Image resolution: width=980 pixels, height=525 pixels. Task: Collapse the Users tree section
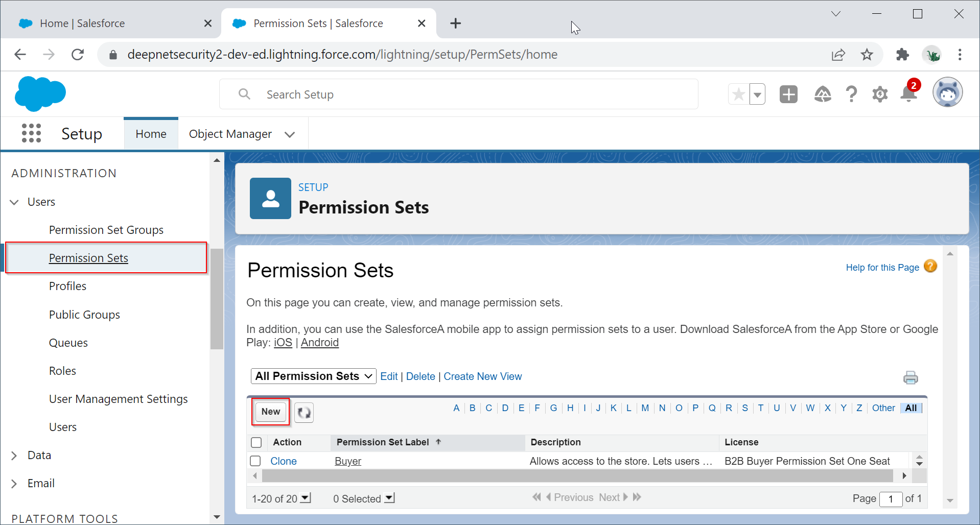14,202
